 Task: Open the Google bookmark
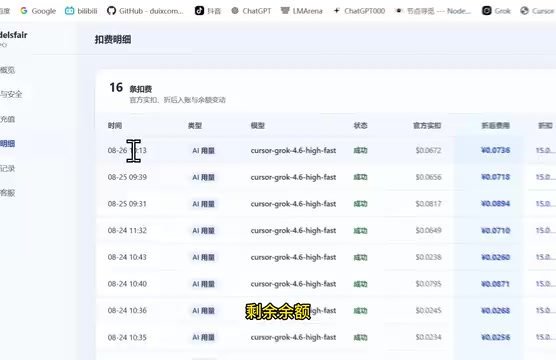click(38, 11)
